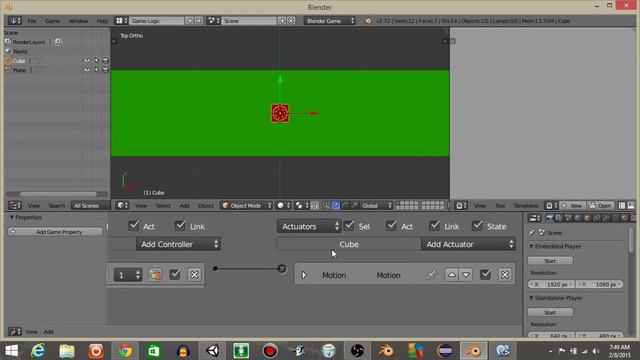Open the Object Mode dropdown
Screen dimensions: 640x360
[247, 205]
